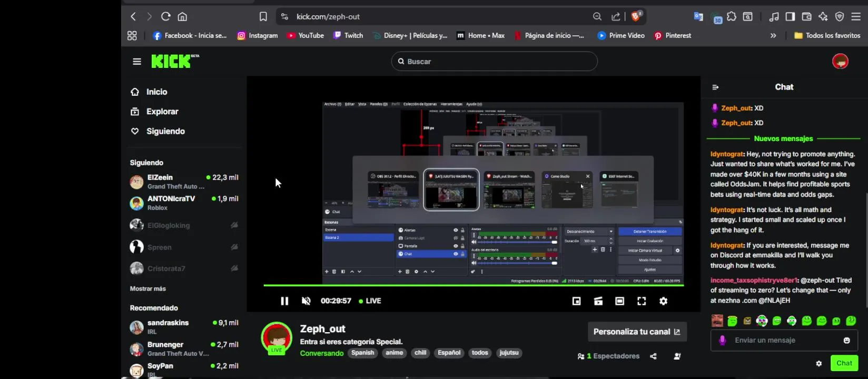Open the chat settings gear
Image resolution: width=868 pixels, height=379 pixels.
coord(819,363)
